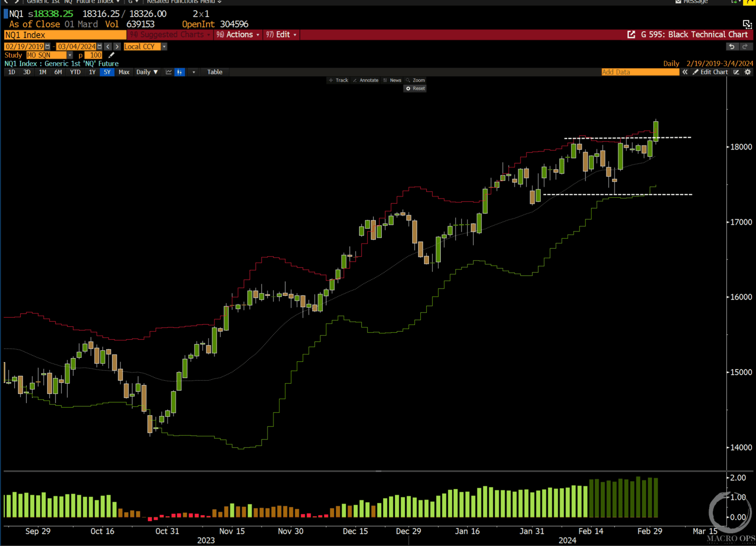Select the candlestick chart type icon

[180, 72]
